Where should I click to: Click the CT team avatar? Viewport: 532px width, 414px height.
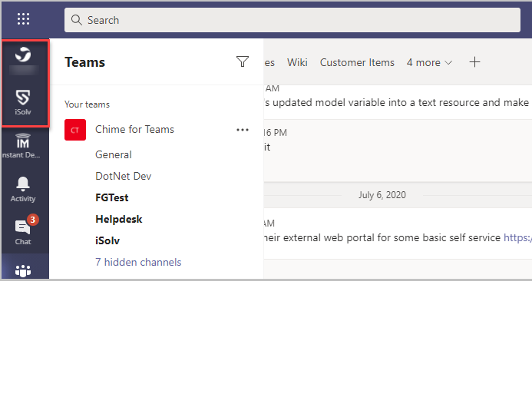point(75,130)
